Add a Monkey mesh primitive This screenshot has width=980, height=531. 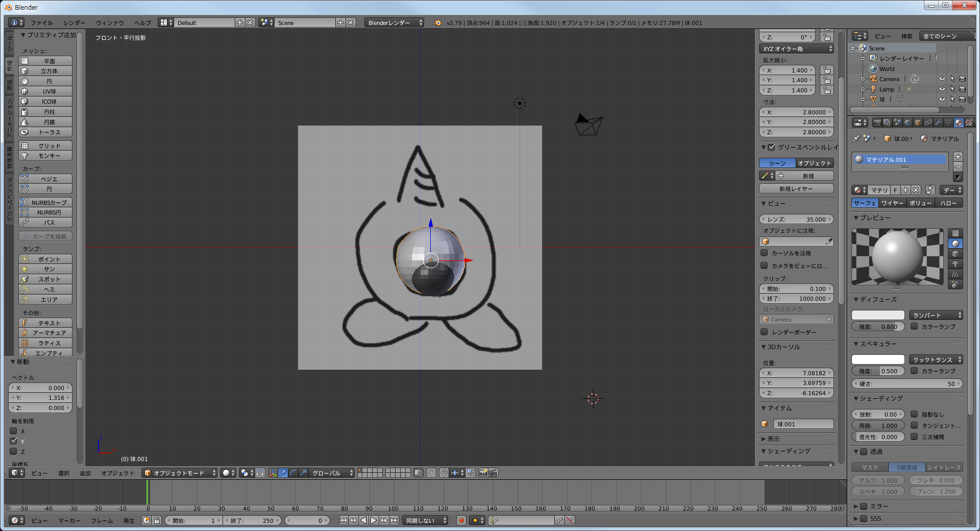click(x=45, y=156)
